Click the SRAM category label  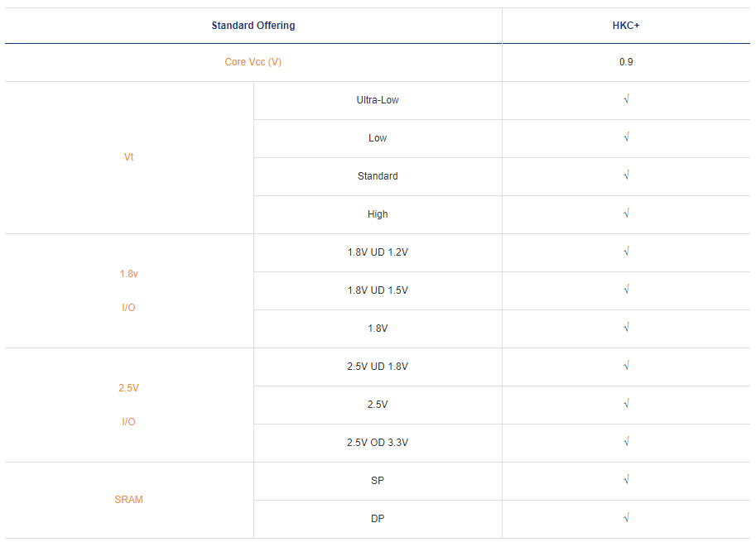(x=128, y=500)
